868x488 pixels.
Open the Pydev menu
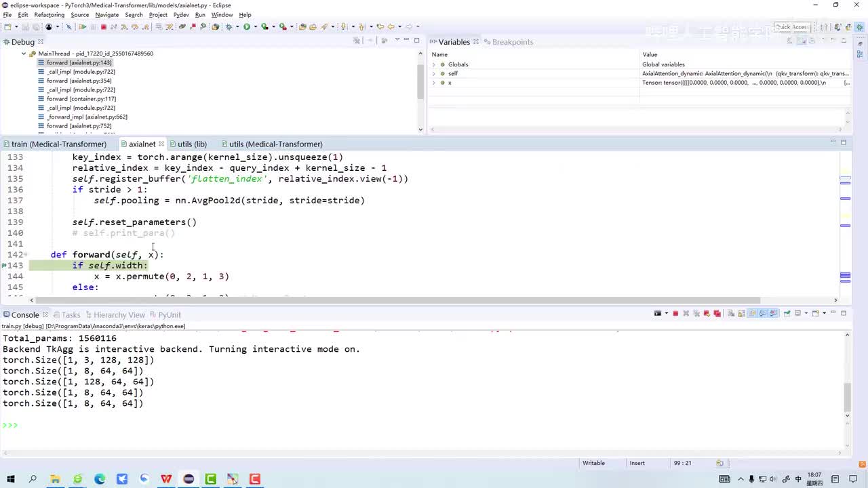pyautogui.click(x=181, y=15)
